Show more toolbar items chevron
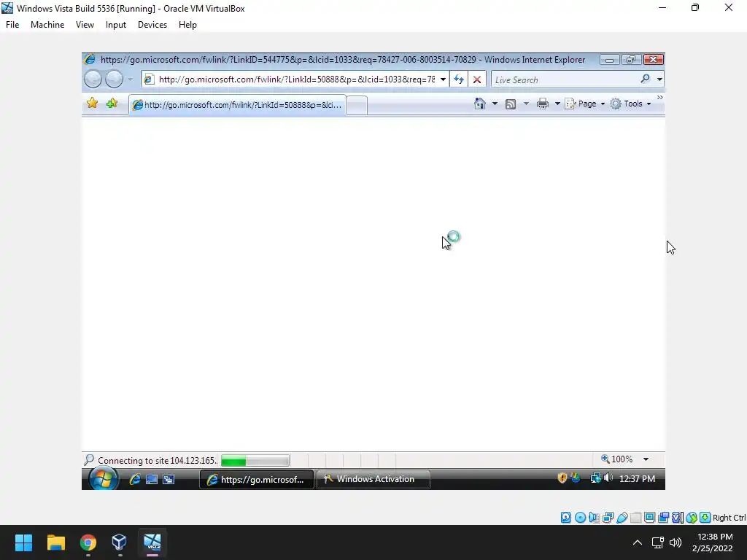 [x=659, y=97]
